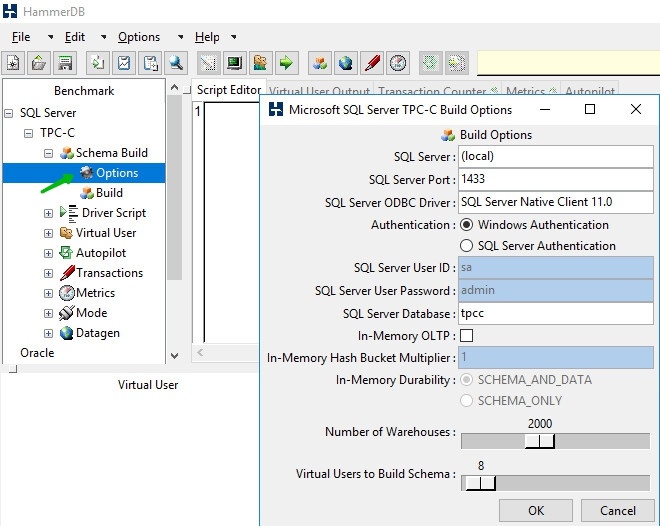The height and width of the screenshot is (526, 660).
Task: Click the new file toolbar icon
Action: click(13, 63)
